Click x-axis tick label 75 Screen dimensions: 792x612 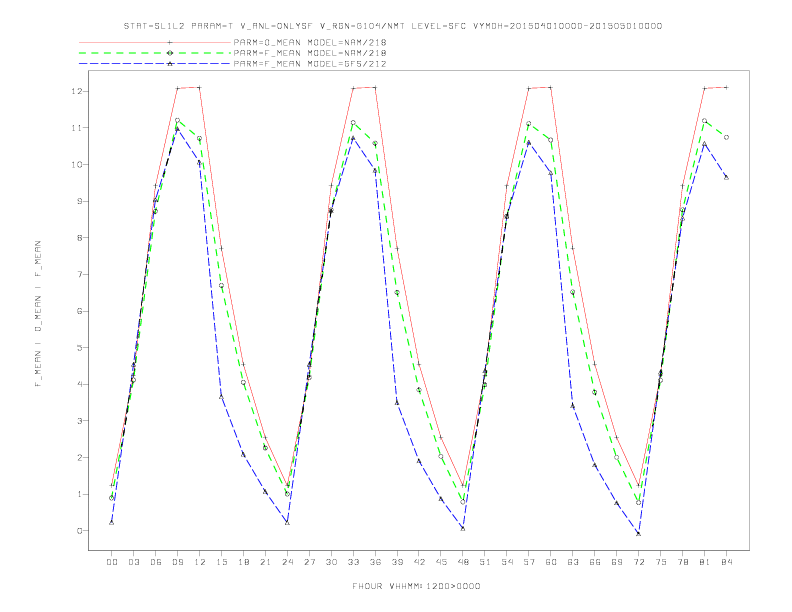click(x=661, y=562)
